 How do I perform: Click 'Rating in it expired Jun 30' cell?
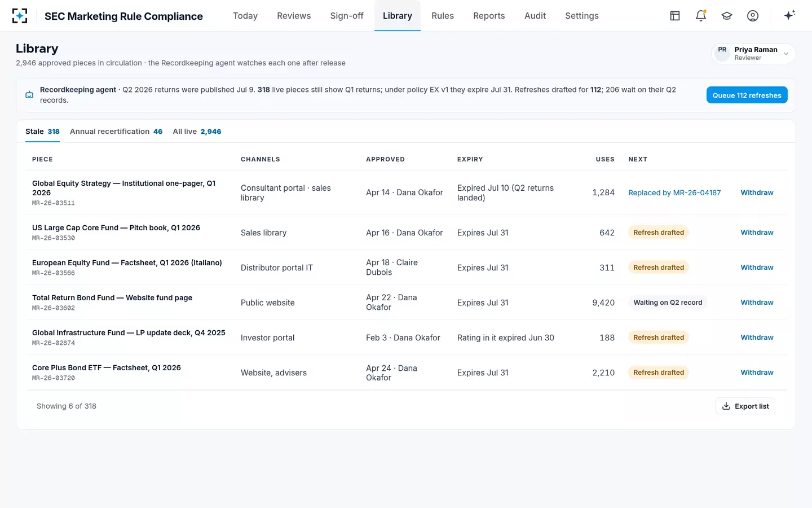tap(506, 338)
